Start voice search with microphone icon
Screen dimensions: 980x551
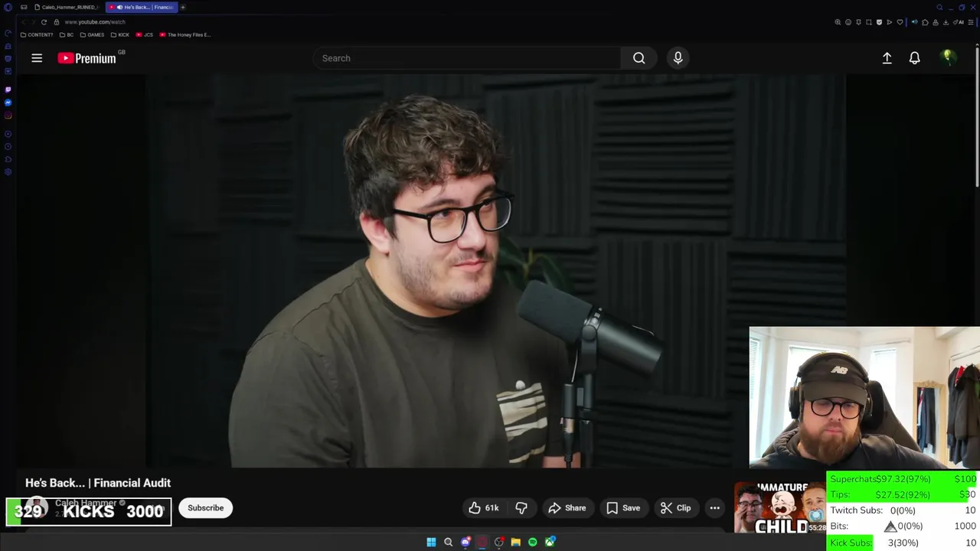click(678, 58)
